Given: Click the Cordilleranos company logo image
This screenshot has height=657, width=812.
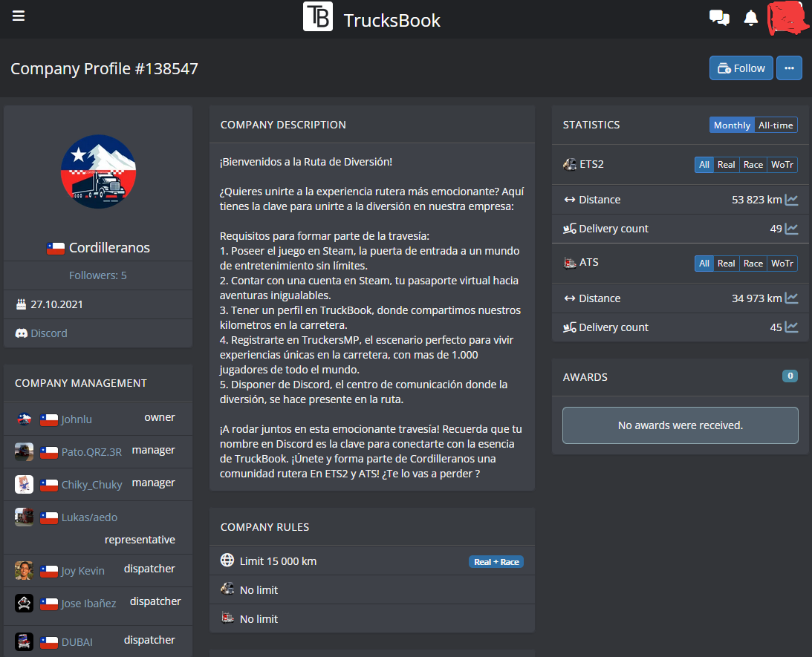Looking at the screenshot, I should coord(98,171).
